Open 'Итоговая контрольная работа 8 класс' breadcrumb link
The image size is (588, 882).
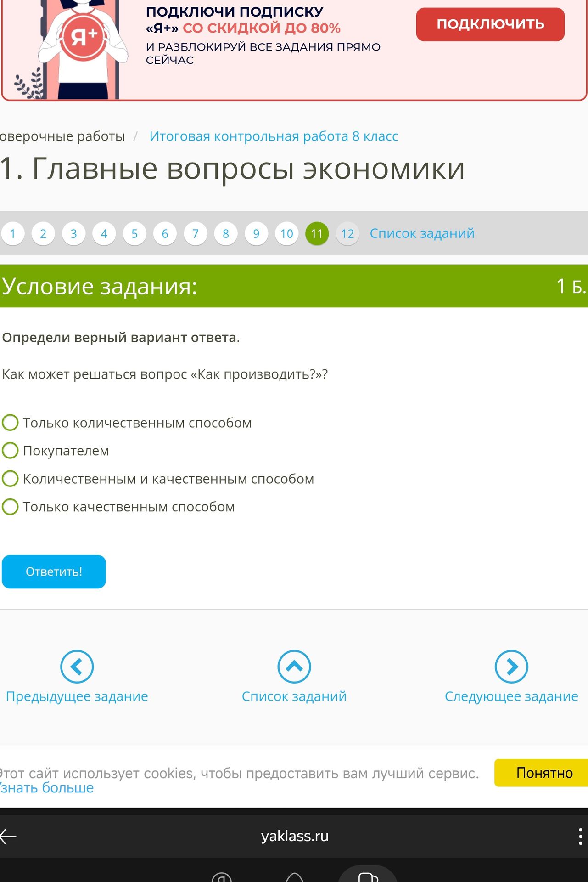tap(274, 136)
